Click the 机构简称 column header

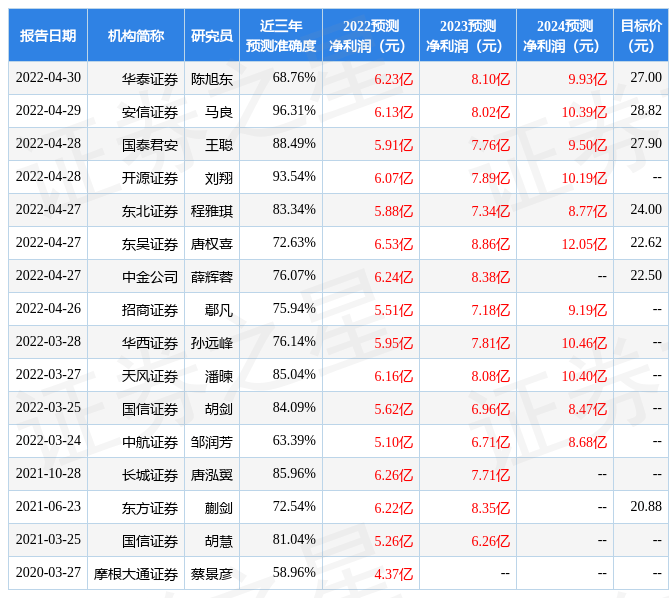click(x=136, y=35)
